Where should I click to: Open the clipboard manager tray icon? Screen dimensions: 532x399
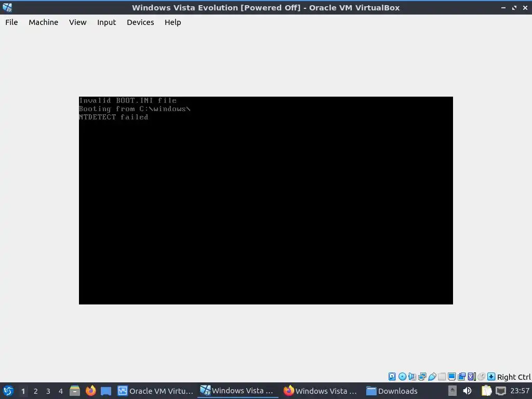486,391
